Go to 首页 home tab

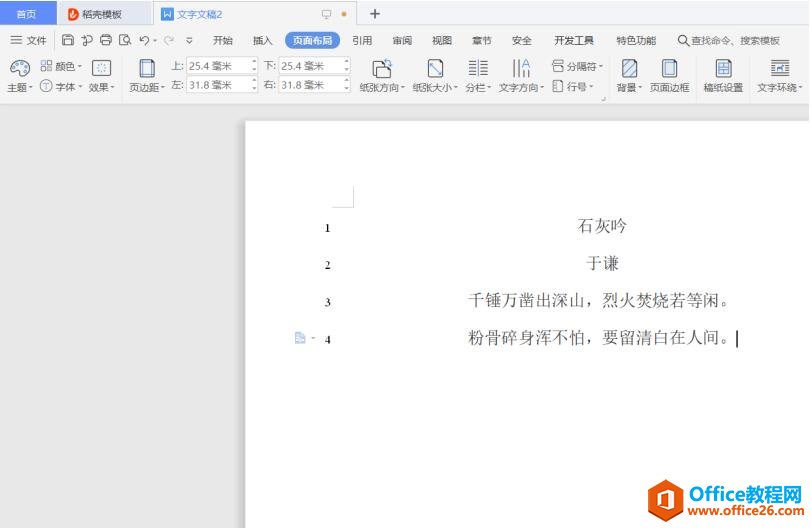pyautogui.click(x=27, y=14)
